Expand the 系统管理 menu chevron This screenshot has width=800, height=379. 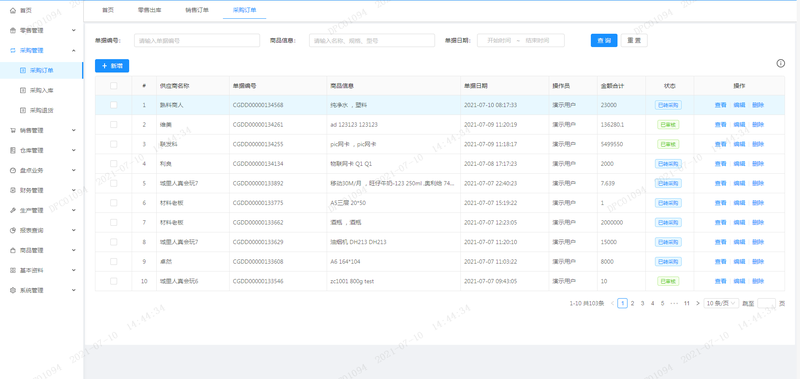coord(73,290)
